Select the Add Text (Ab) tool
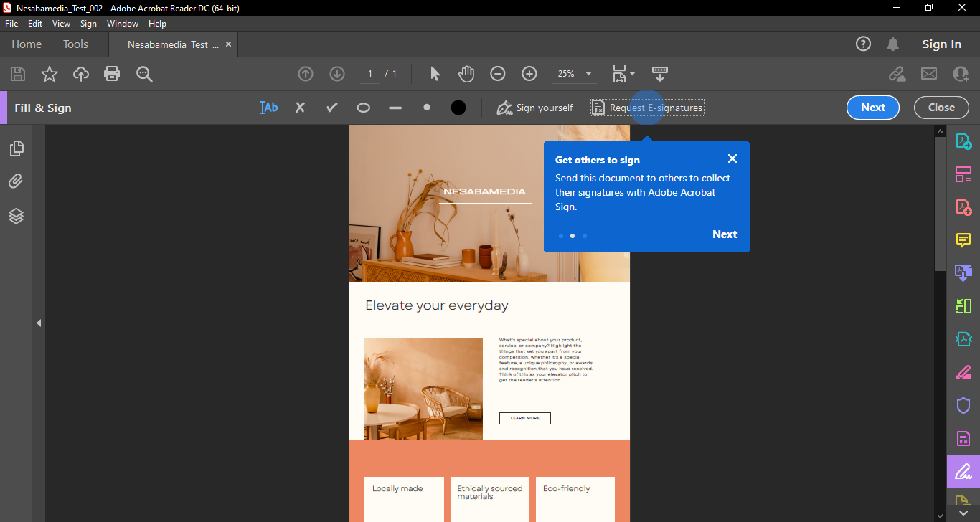 pos(269,108)
